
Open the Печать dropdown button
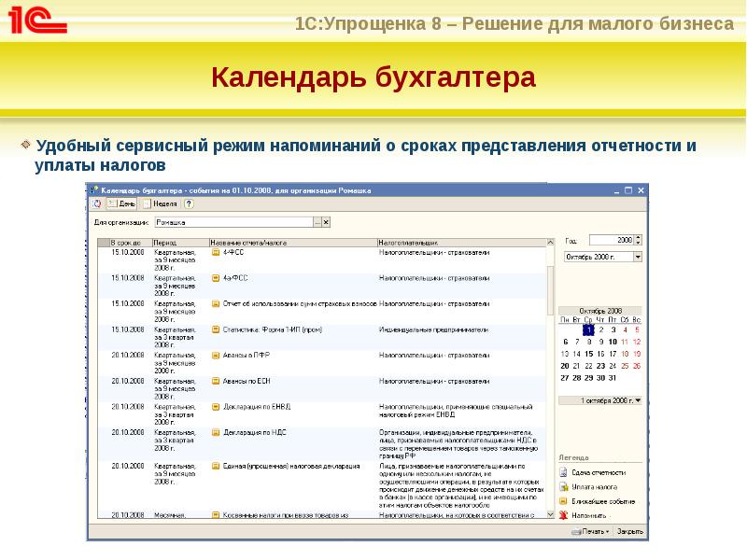click(x=591, y=531)
